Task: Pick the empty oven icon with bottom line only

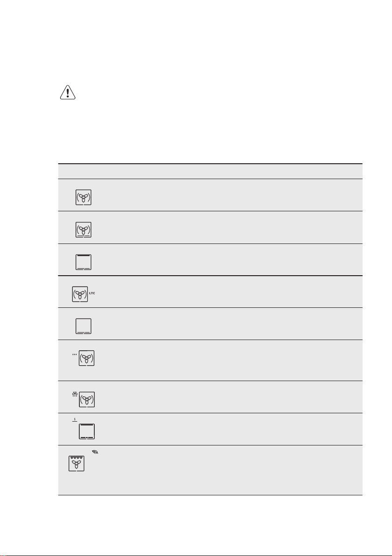Action: [x=83, y=326]
